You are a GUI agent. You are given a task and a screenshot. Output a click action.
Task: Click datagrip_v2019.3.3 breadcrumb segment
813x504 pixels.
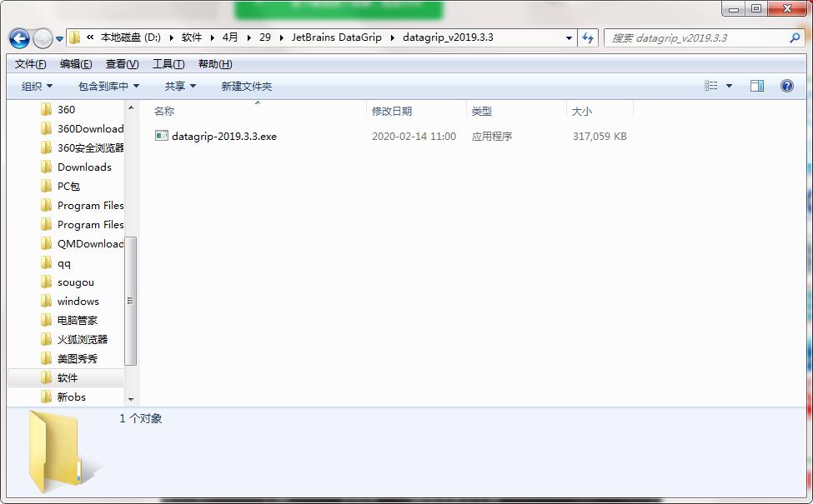[448, 37]
